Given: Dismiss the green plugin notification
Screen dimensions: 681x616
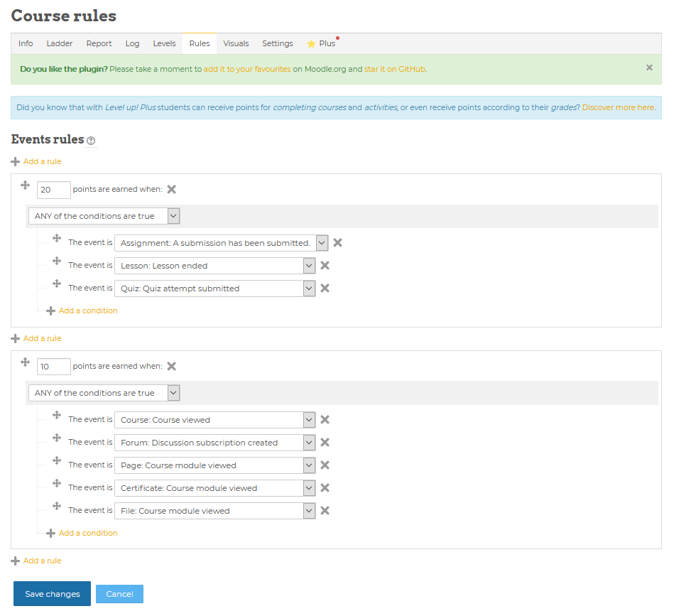Looking at the screenshot, I should (x=649, y=68).
